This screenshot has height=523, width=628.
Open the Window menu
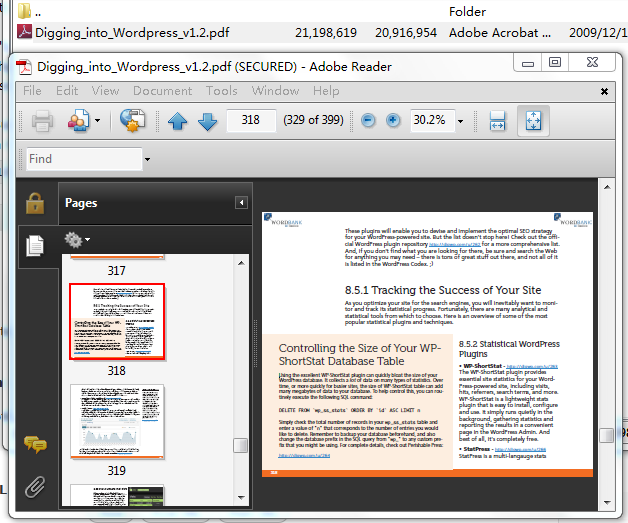coord(275,91)
